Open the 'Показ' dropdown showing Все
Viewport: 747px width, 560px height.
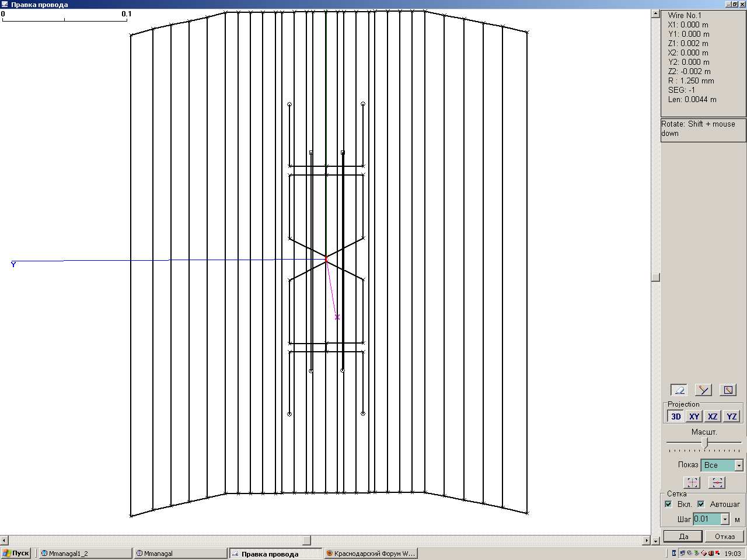[x=722, y=465]
